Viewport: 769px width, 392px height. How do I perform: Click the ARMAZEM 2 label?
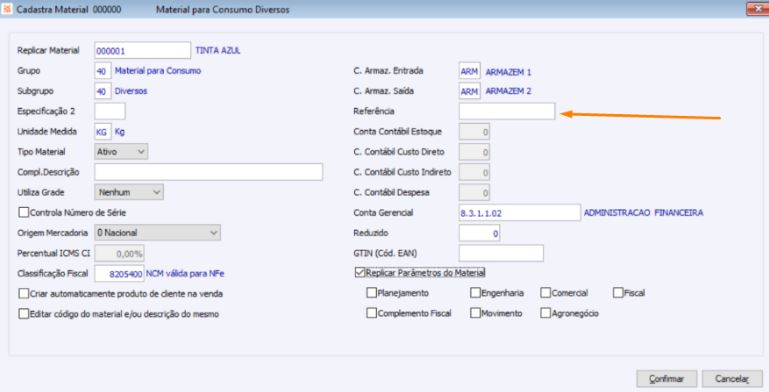click(x=508, y=91)
